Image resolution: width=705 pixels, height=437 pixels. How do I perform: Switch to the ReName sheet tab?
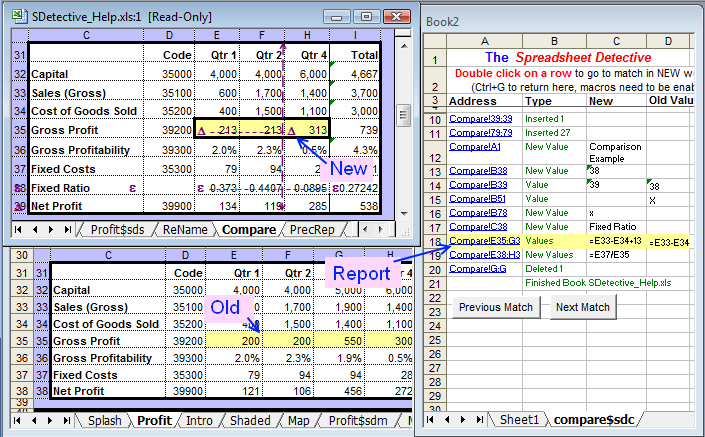tap(185, 230)
